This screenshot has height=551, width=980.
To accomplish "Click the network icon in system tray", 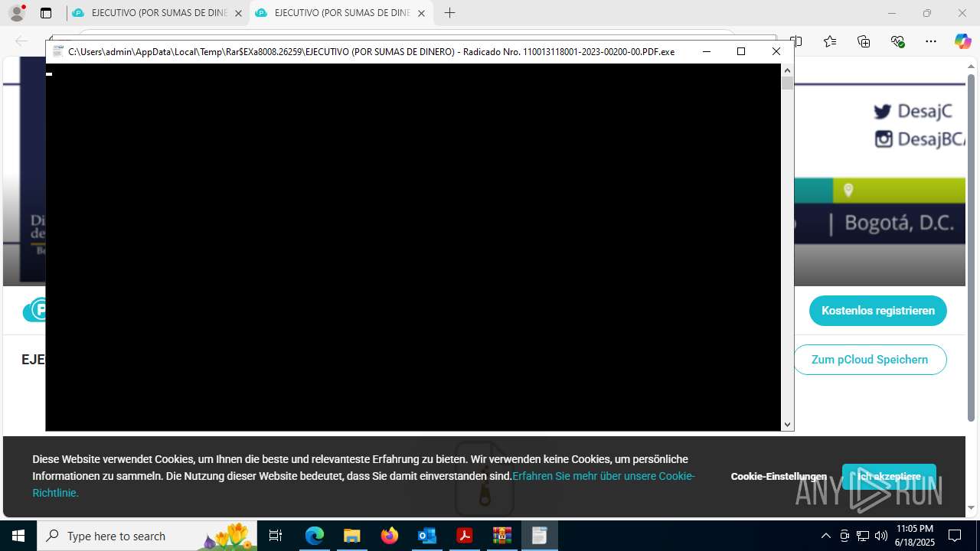I will (x=862, y=536).
